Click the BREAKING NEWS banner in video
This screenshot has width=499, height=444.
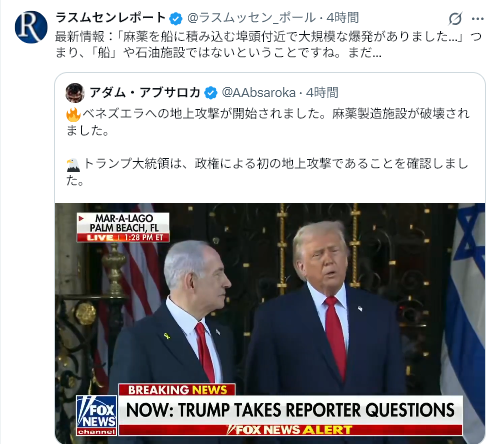coord(177,390)
